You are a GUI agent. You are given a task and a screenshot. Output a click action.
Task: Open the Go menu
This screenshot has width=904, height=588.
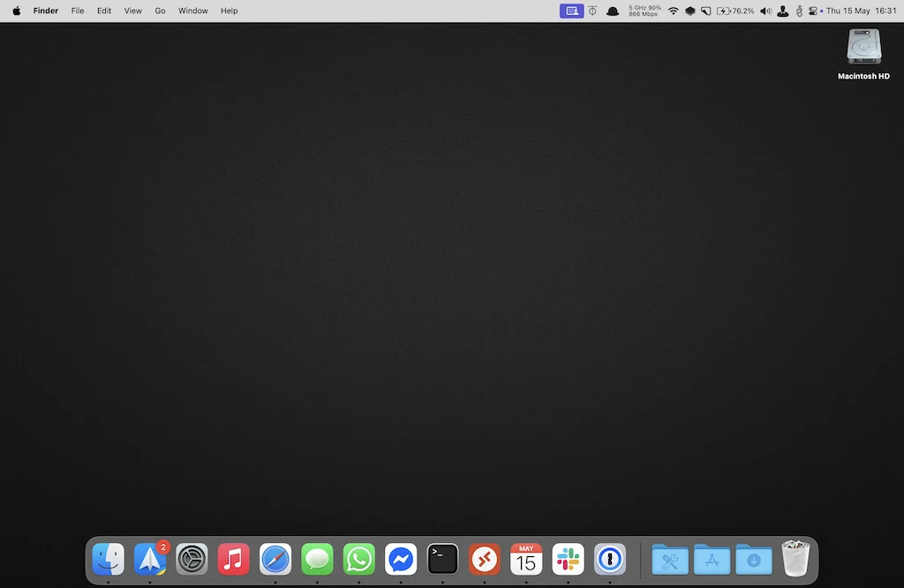(160, 11)
